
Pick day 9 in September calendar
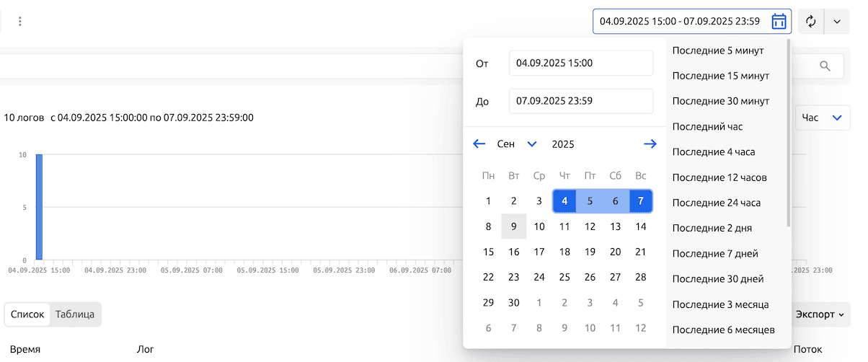pyautogui.click(x=513, y=226)
